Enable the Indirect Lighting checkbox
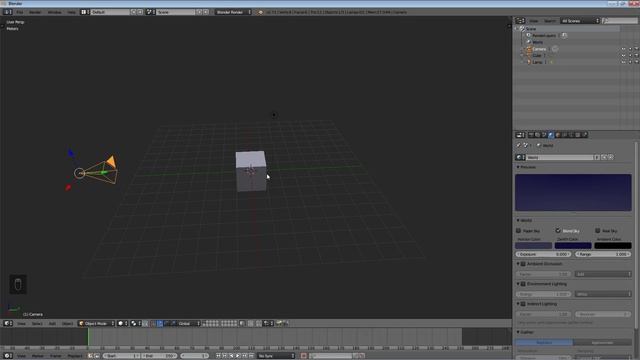The image size is (640, 360). 523,304
